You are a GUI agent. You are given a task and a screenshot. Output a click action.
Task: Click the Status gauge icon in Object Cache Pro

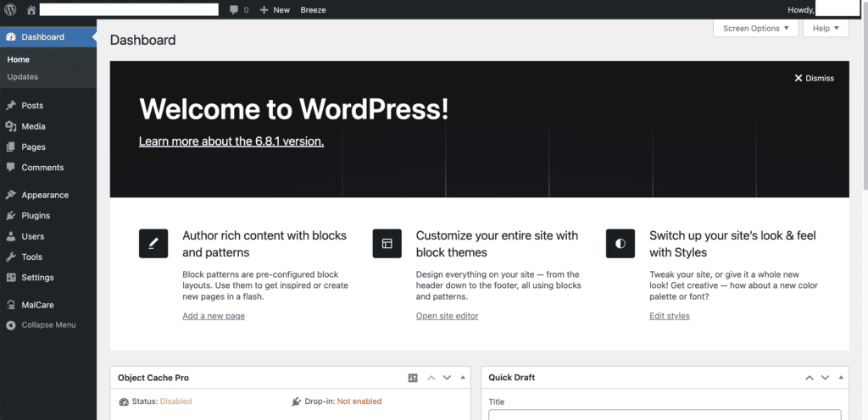[x=124, y=401]
